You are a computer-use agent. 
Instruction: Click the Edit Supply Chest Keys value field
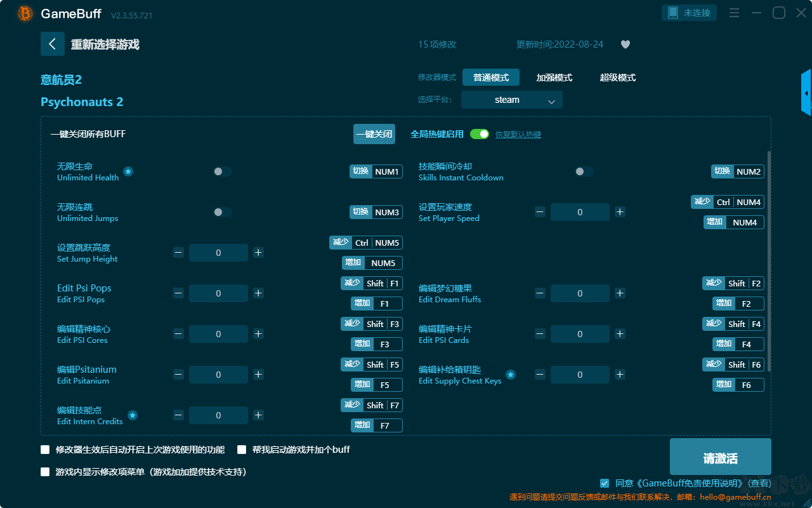580,375
